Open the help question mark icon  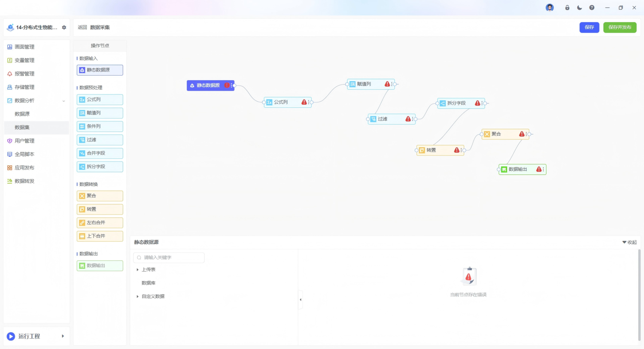592,8
